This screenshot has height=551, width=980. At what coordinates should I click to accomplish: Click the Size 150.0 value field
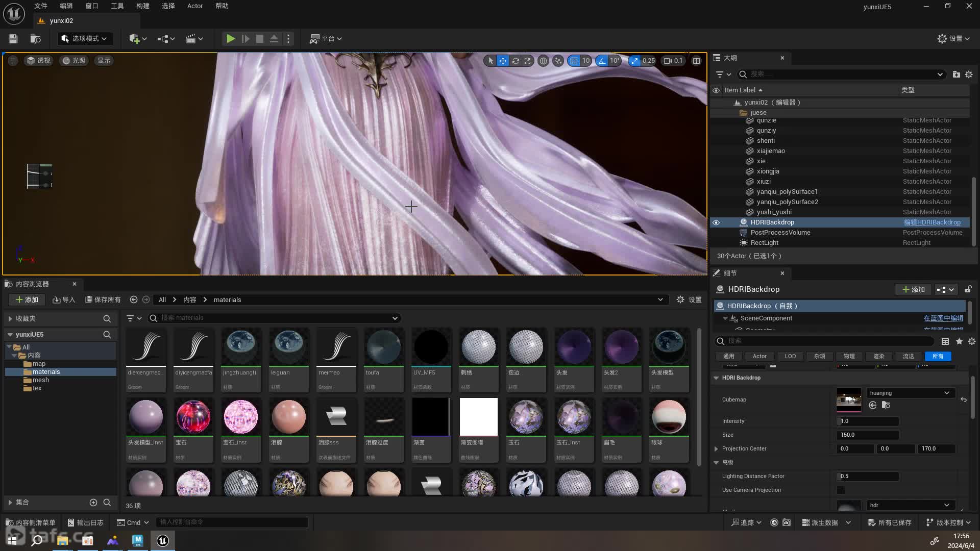[868, 435]
